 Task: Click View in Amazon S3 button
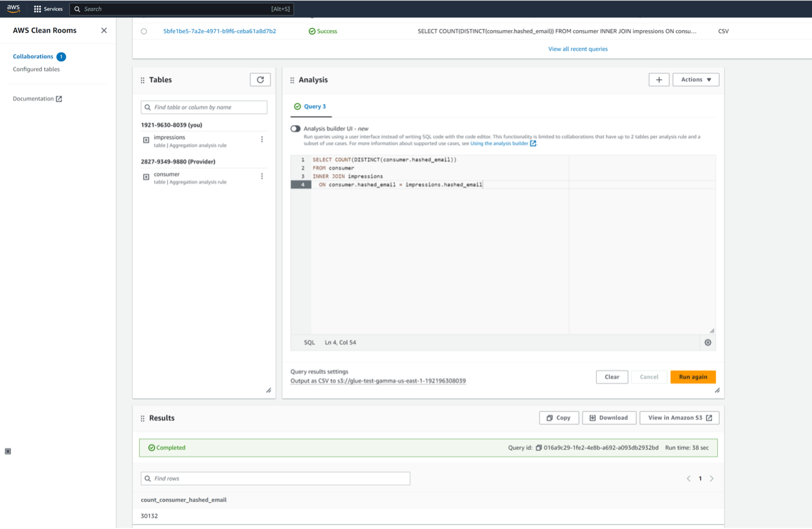[x=679, y=418]
